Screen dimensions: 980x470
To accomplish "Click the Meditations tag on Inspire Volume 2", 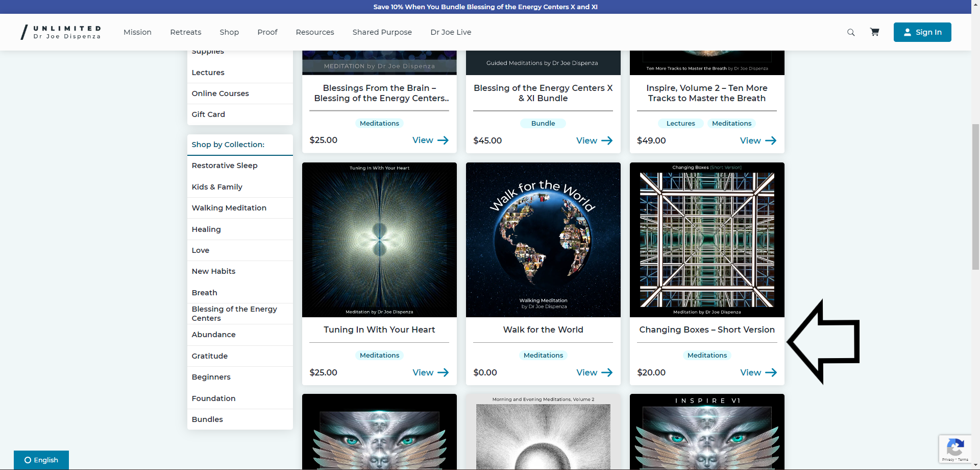I will click(731, 123).
